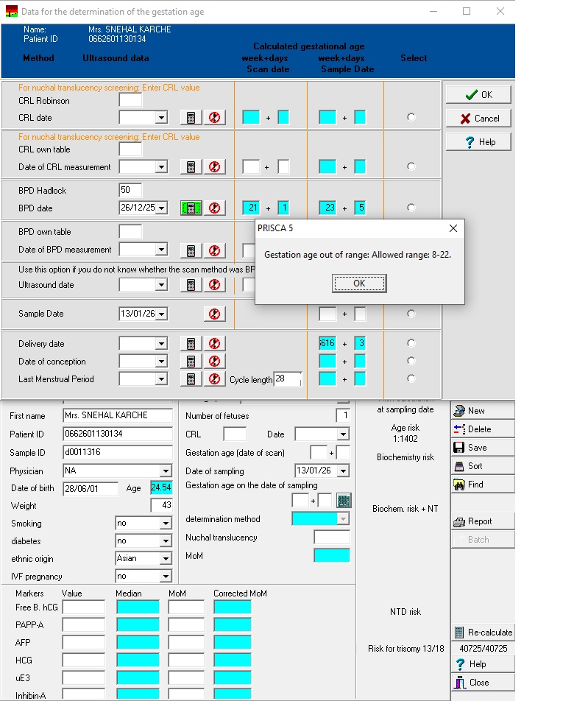Image resolution: width=588 pixels, height=701 pixels.
Task: Click the clear icon next to CRL date
Action: click(x=214, y=118)
